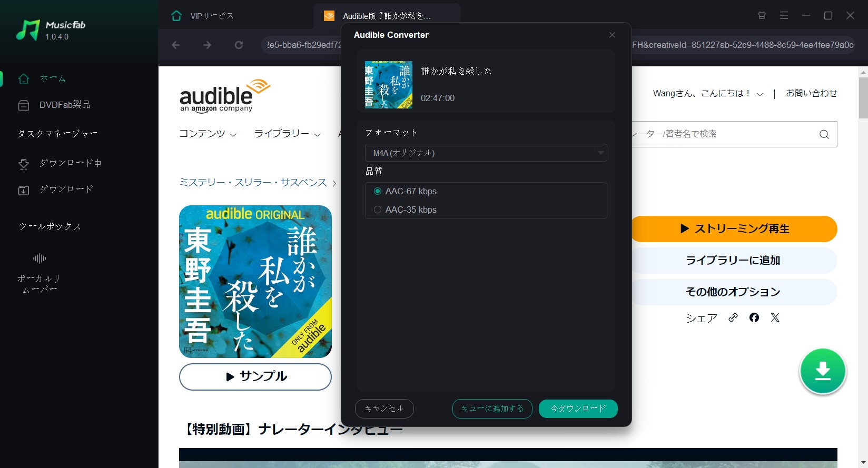Click the キャンセル button

(x=384, y=409)
